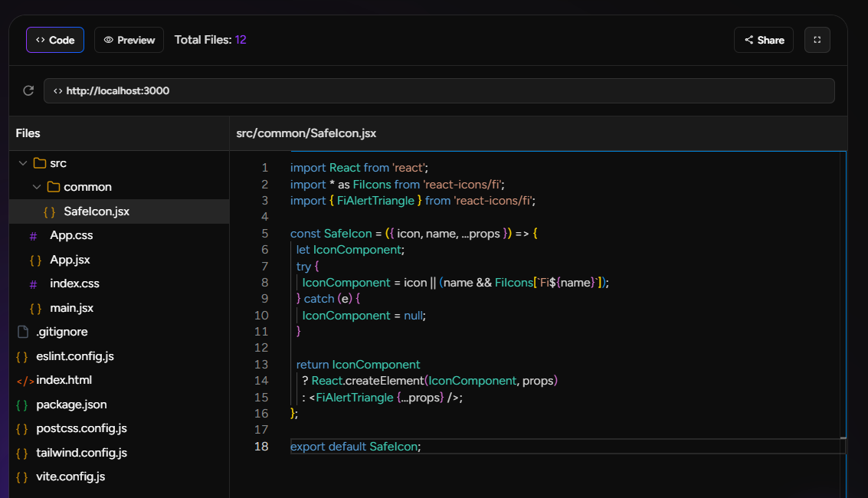Click the braces icon next to vite.config.js
This screenshot has width=868, height=498.
[x=22, y=477]
